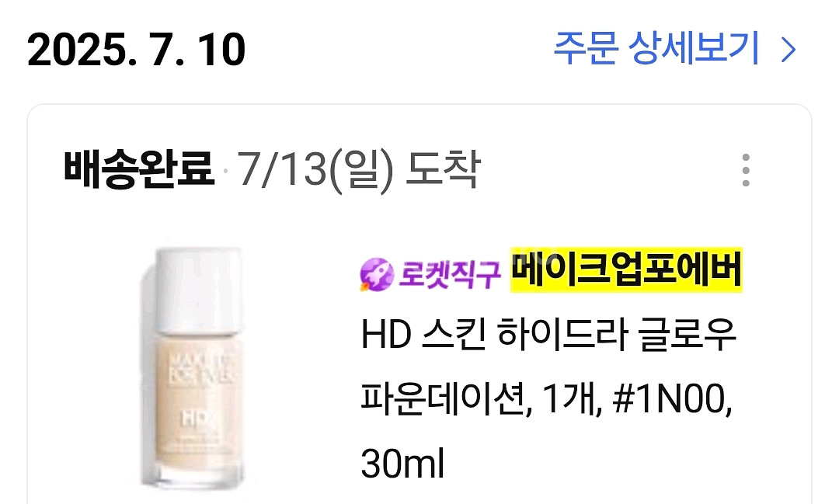
Task: Open the 주문 상세보기 link
Action: (x=656, y=49)
